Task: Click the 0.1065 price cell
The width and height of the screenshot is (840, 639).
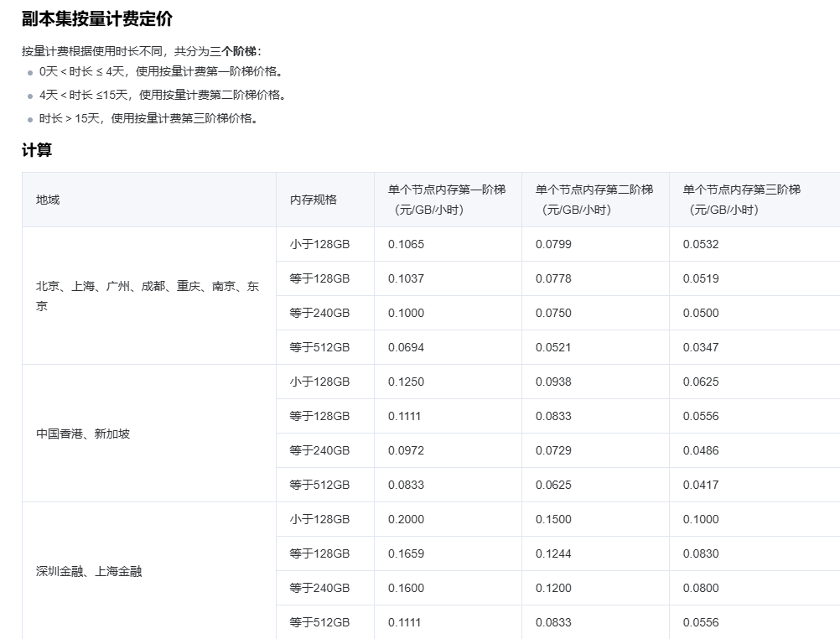Action: 406,244
